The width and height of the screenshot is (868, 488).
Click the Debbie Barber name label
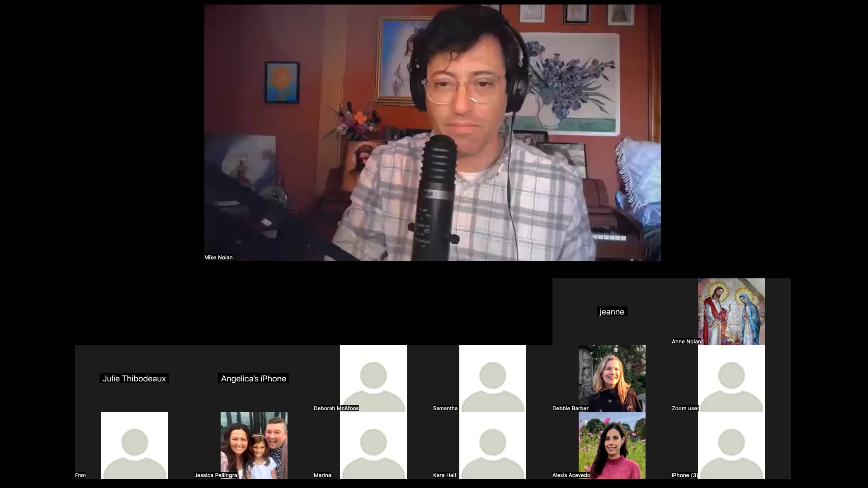point(570,408)
